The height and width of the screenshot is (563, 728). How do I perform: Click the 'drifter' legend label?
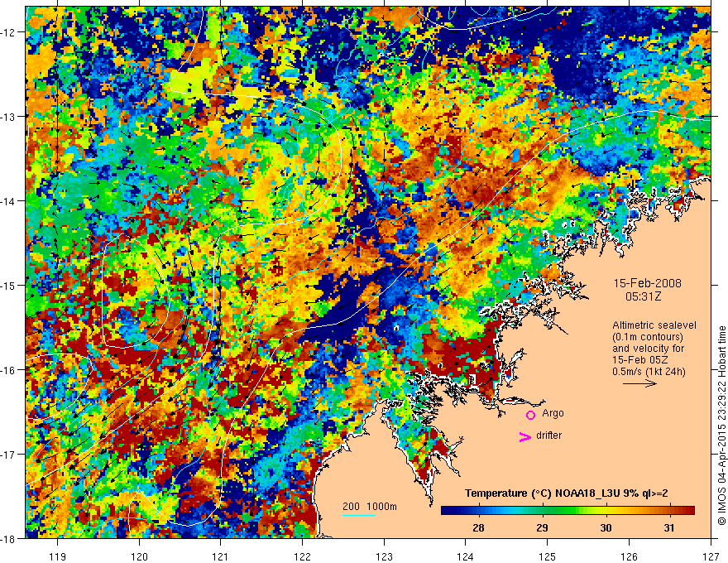pos(548,435)
